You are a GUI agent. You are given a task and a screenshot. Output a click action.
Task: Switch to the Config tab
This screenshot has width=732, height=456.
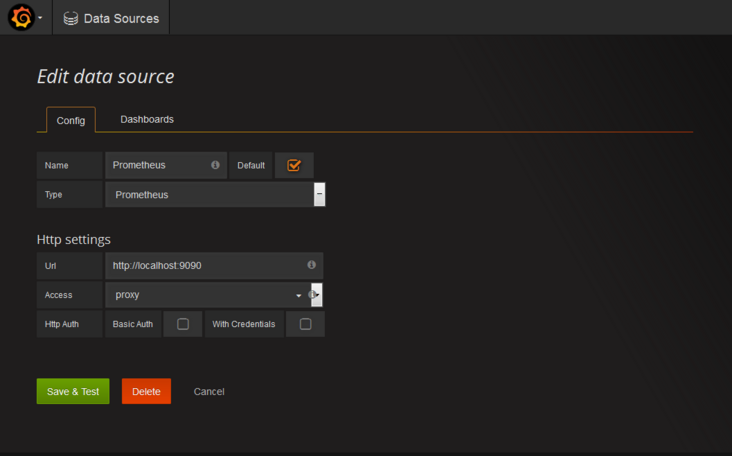pyautogui.click(x=71, y=120)
